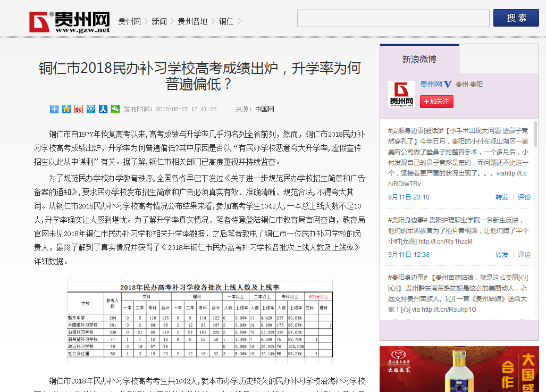Image resolution: width=546 pixels, height=392 pixels.
Task: Share article to QQ Zone star icon
Action: tap(66, 109)
